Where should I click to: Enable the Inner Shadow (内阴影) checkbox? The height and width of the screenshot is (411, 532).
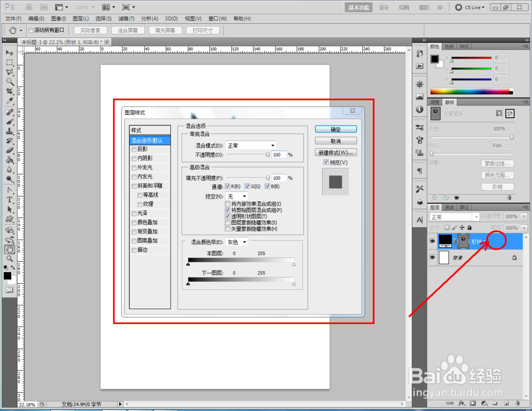[134, 159]
